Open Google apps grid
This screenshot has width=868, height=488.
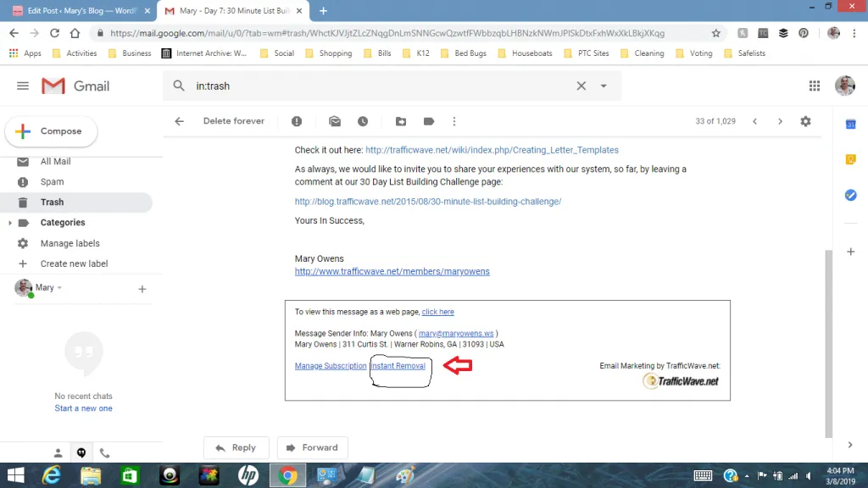click(x=815, y=86)
